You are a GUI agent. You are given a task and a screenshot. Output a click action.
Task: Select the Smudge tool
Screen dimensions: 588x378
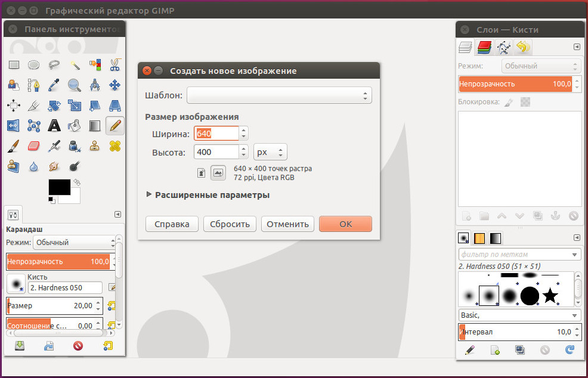(x=54, y=166)
